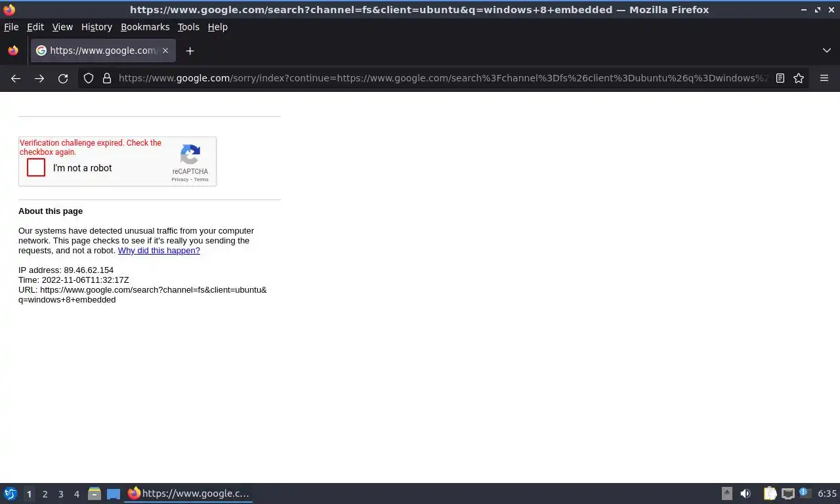Open the Help menu

pyautogui.click(x=218, y=27)
